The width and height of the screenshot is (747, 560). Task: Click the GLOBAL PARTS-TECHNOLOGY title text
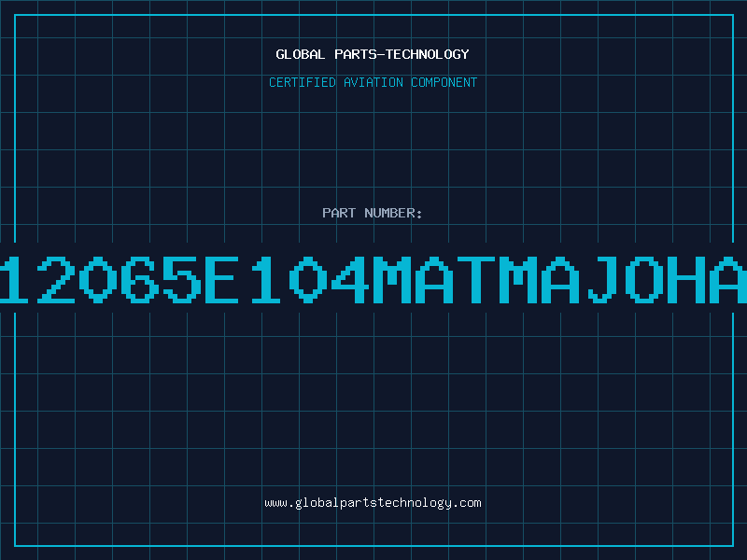click(x=373, y=54)
